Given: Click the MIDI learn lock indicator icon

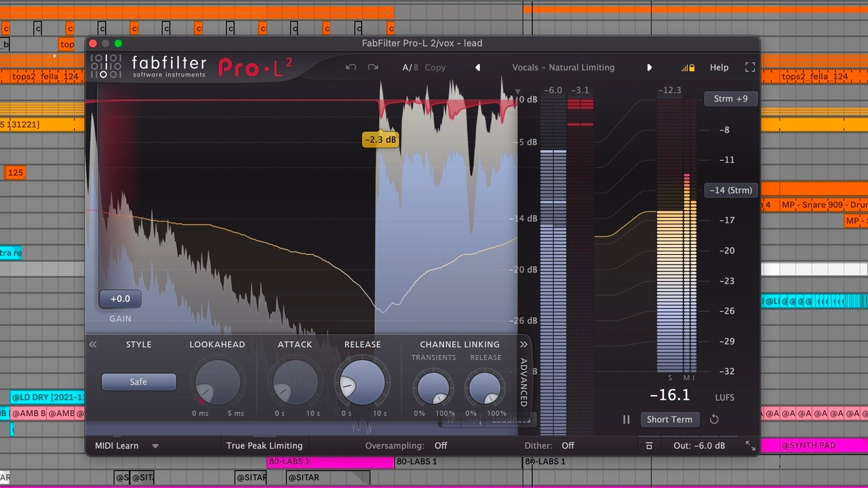Looking at the screenshot, I should [688, 68].
